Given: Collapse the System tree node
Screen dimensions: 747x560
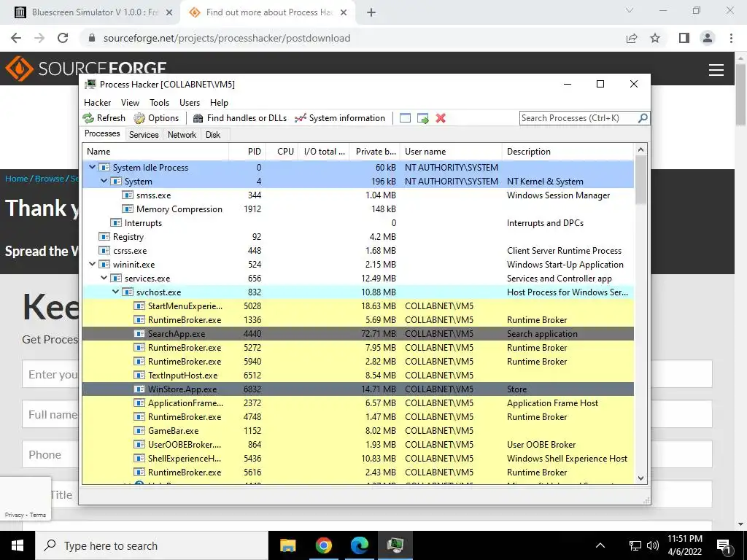Looking at the screenshot, I should 104,181.
